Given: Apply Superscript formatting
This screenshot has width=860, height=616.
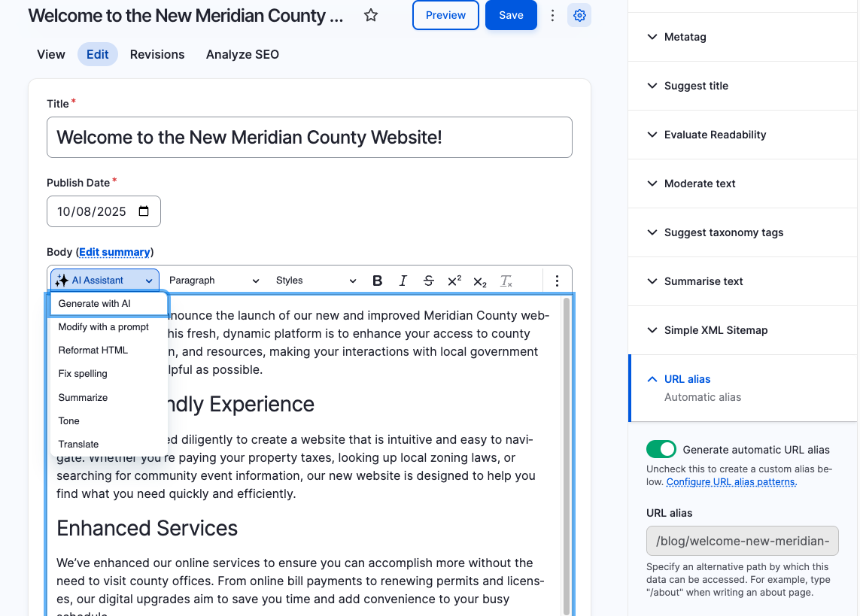Looking at the screenshot, I should click(x=454, y=281).
